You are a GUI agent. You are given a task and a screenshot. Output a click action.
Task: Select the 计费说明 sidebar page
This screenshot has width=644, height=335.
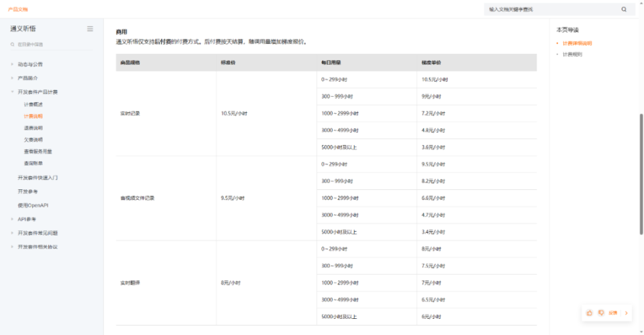34,116
